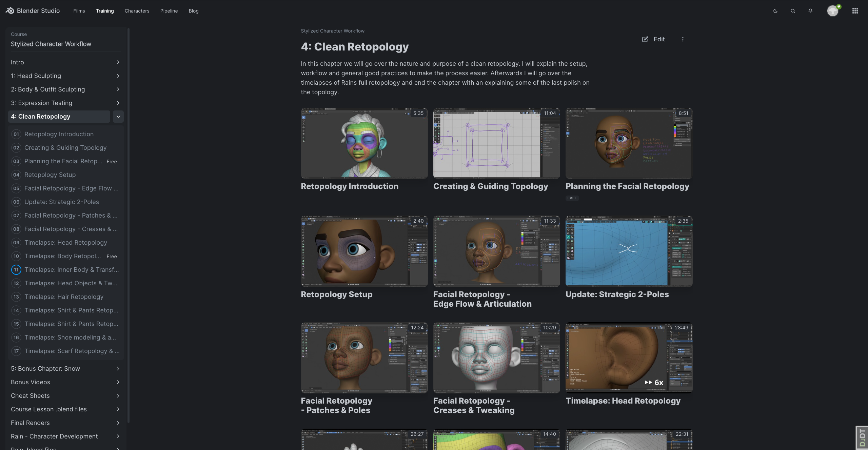
Task: Click the Timelapse: Head Retopology card title
Action: coord(623,401)
